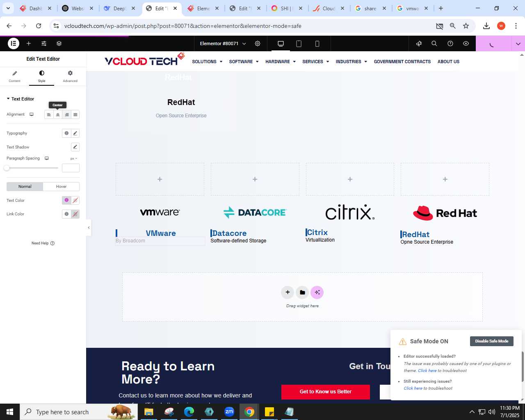Click browser reload button
Viewport: 525px width, 420px height.
(39, 26)
